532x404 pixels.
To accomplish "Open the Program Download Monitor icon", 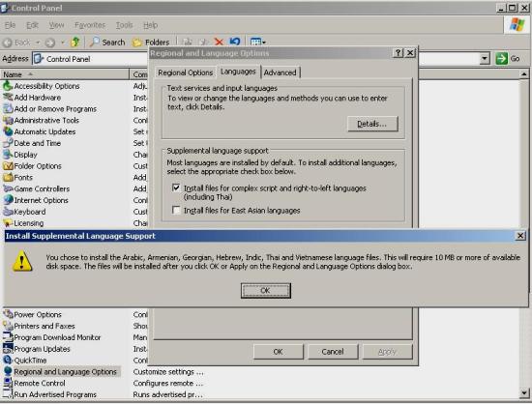I will click(8, 337).
